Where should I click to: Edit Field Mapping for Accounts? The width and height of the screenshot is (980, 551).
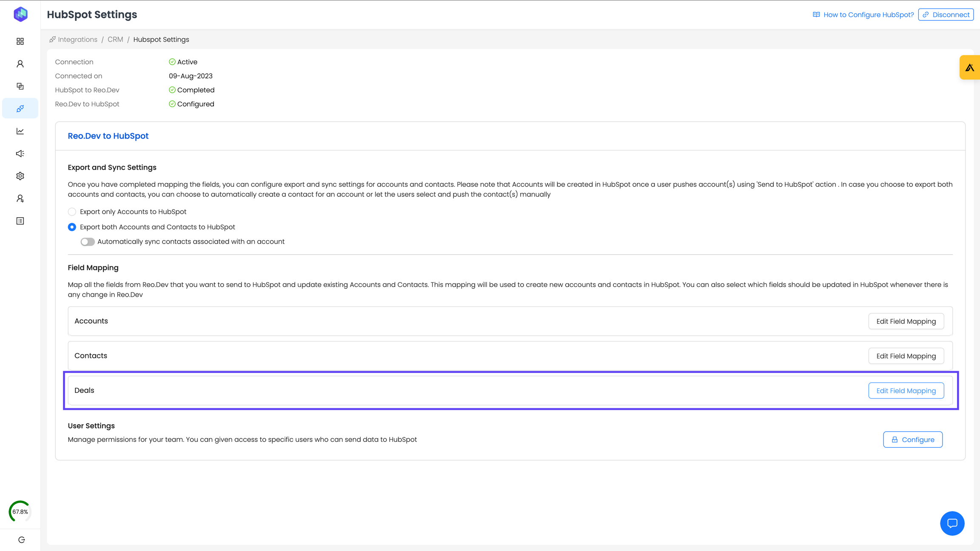click(x=906, y=321)
